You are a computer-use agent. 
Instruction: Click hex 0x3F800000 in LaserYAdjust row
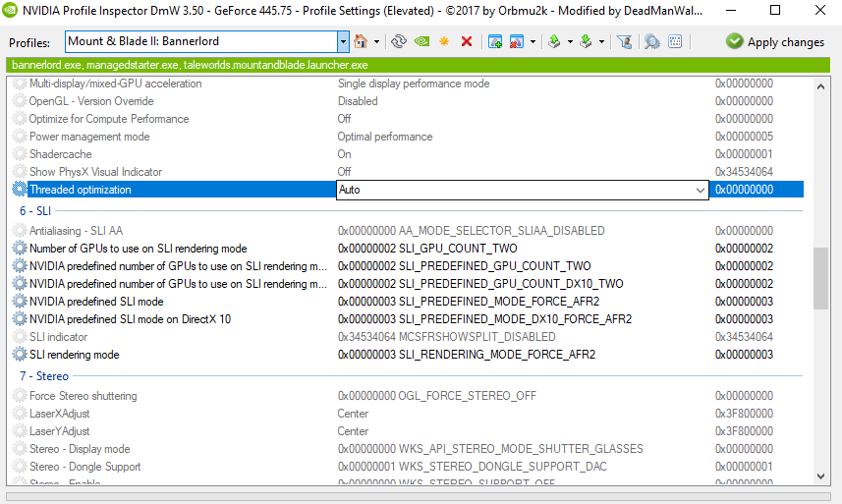[744, 431]
